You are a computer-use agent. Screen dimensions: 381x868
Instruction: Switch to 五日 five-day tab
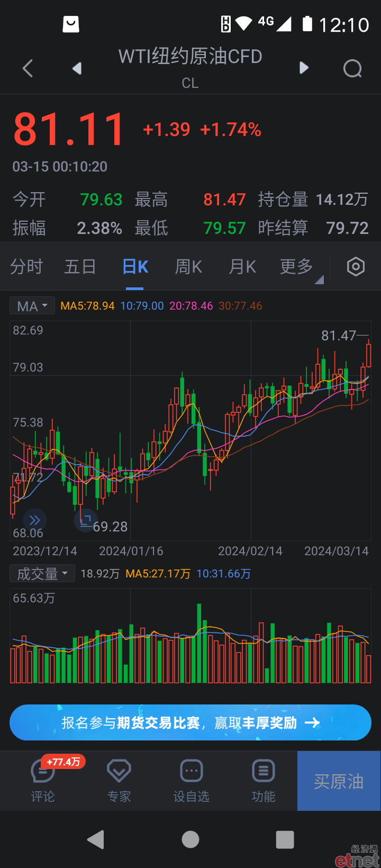pos(80,267)
